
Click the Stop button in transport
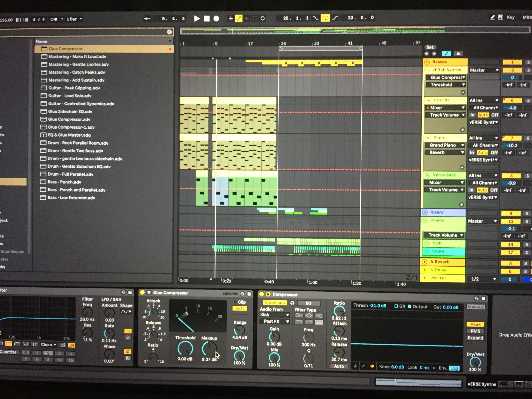207,19
